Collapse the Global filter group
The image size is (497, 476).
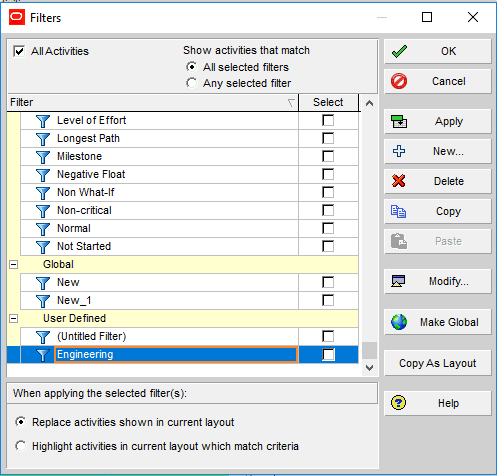pos(13,265)
